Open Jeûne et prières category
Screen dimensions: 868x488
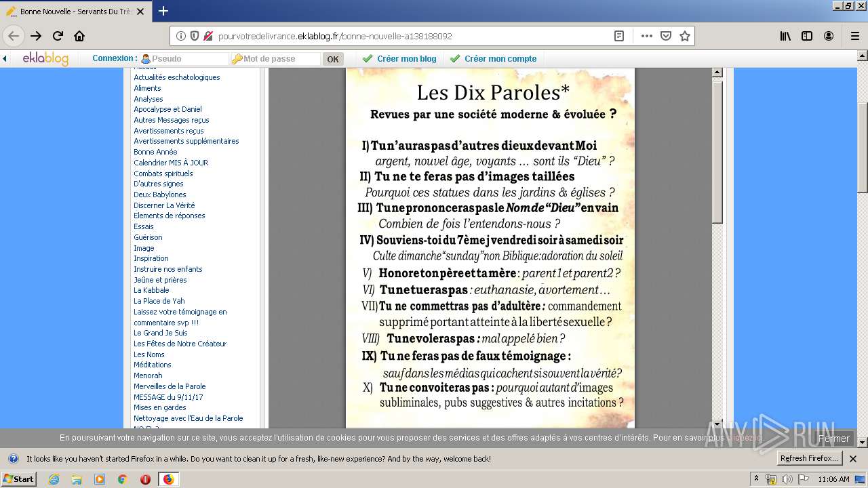(x=160, y=280)
